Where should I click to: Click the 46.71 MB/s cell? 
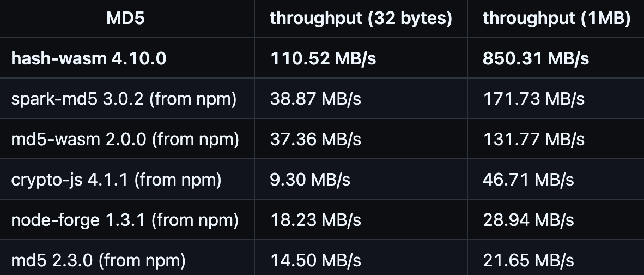(528, 180)
